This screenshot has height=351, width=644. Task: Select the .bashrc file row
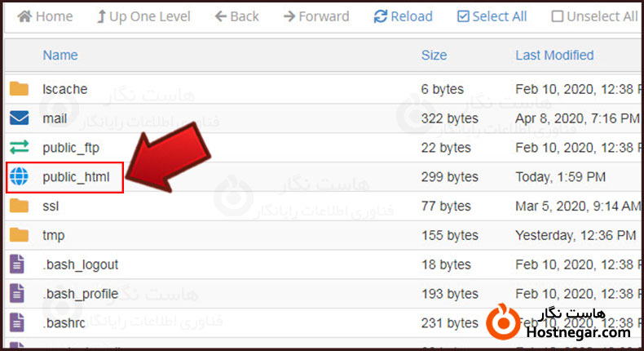point(324,323)
